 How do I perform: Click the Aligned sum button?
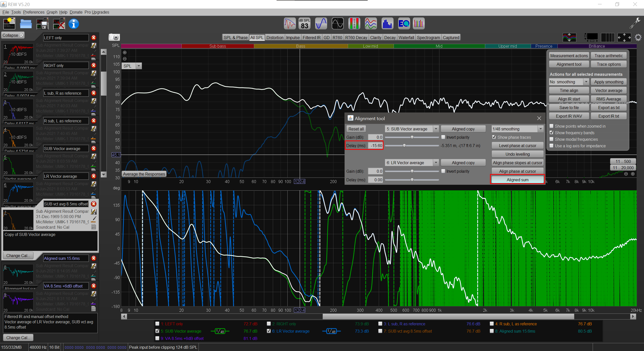point(517,180)
